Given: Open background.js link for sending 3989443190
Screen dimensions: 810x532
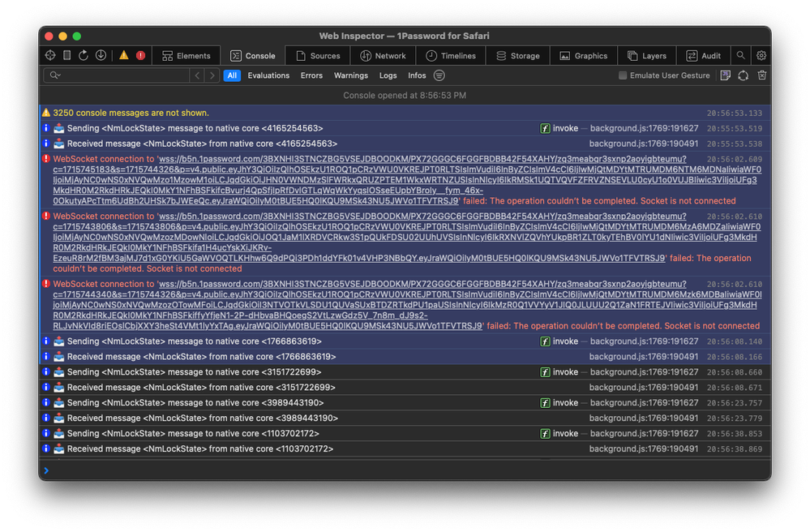Looking at the screenshot, I should tap(644, 403).
